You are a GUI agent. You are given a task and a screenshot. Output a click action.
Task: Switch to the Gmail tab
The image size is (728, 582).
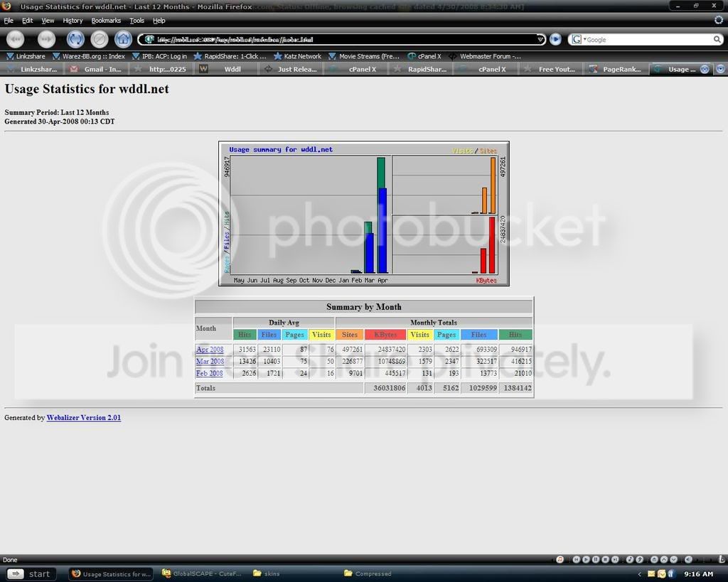(96, 69)
